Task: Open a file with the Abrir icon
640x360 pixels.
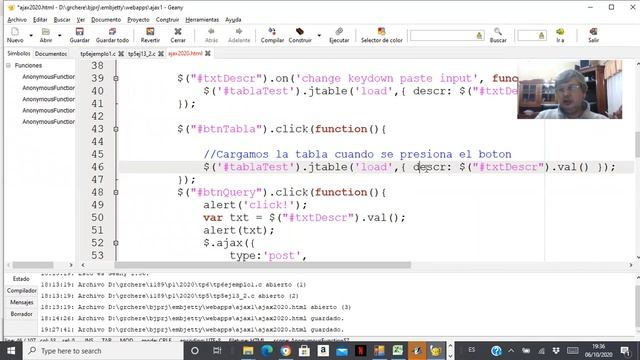Action: [46, 35]
